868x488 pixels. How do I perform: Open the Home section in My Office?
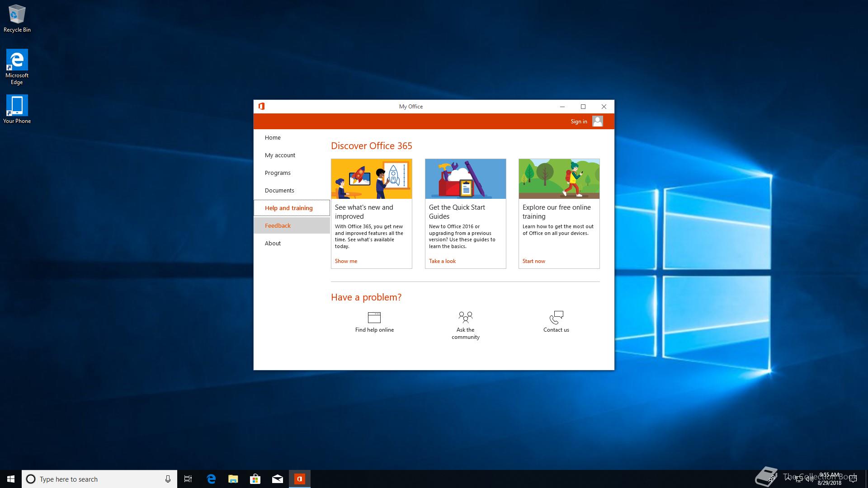[292, 137]
